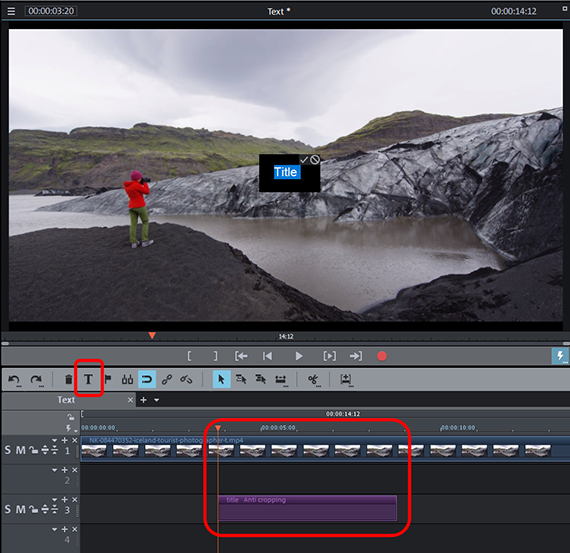This screenshot has width=570, height=553.
Task: Add a track via track 3 plus
Action: pyautogui.click(x=65, y=500)
